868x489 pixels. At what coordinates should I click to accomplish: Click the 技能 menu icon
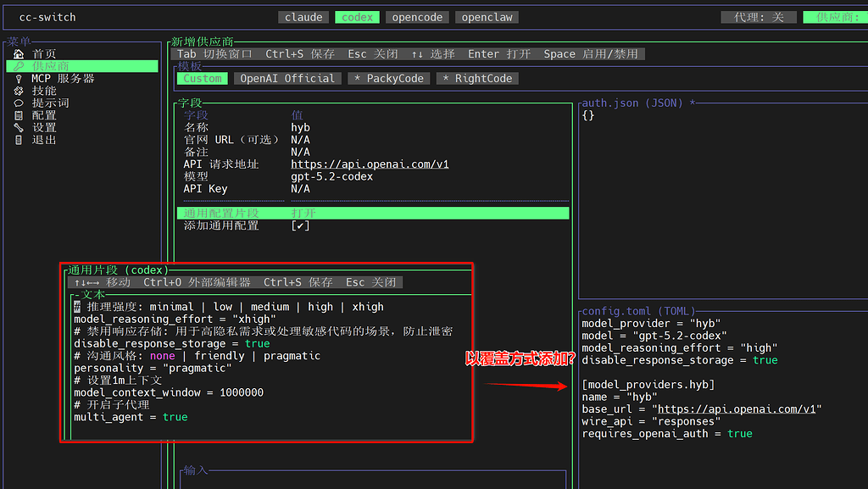[19, 91]
